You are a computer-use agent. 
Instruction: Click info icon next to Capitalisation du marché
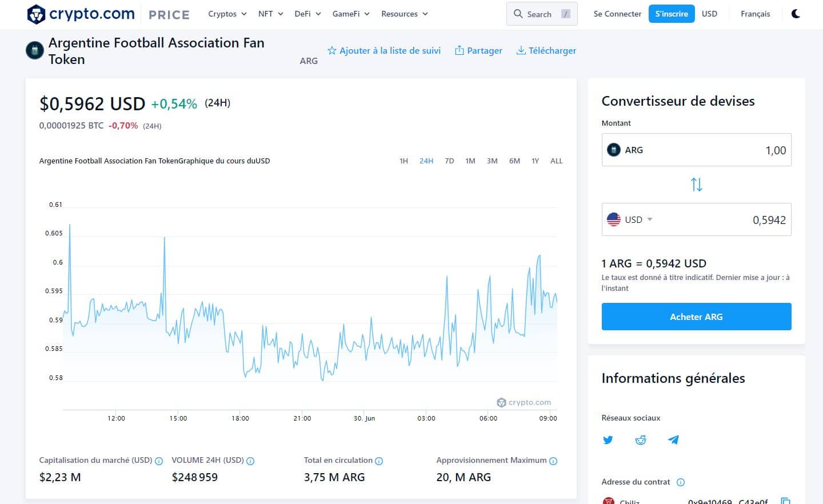tap(159, 461)
